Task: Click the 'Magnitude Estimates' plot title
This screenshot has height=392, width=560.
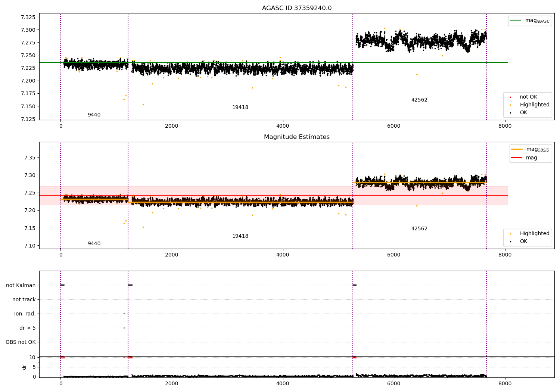Action: coord(297,137)
